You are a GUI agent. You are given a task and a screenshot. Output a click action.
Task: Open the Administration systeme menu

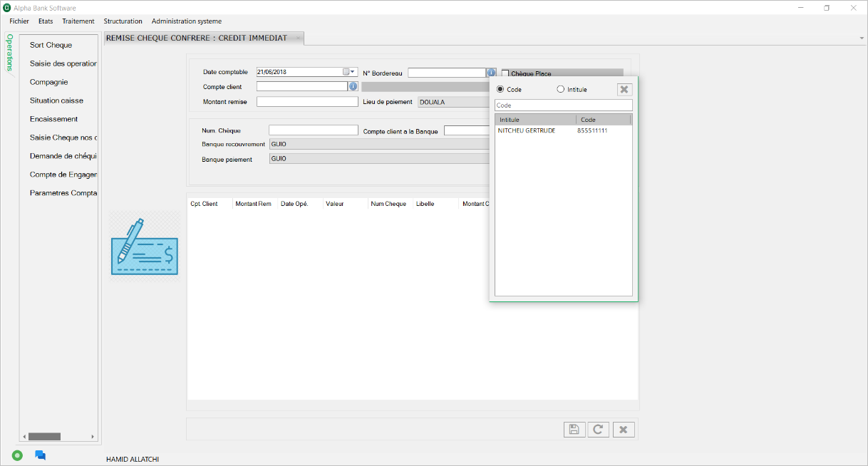click(186, 21)
